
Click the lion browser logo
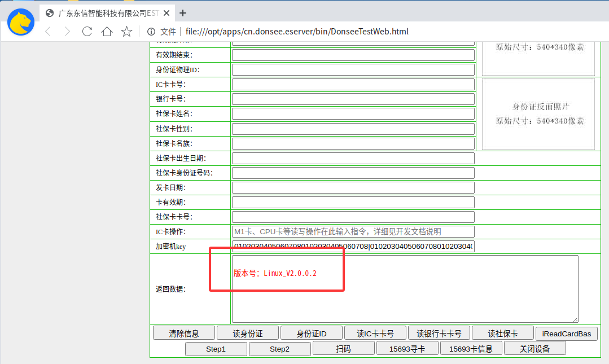[21, 22]
